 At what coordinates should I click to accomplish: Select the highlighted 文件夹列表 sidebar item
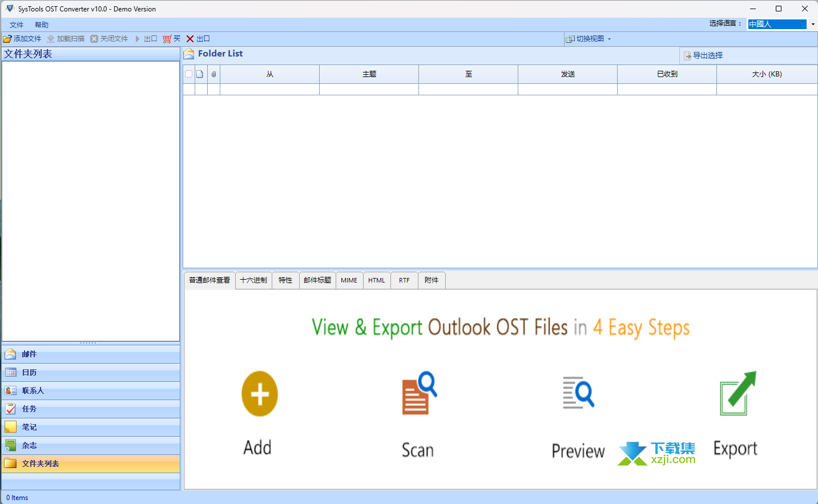click(x=91, y=464)
